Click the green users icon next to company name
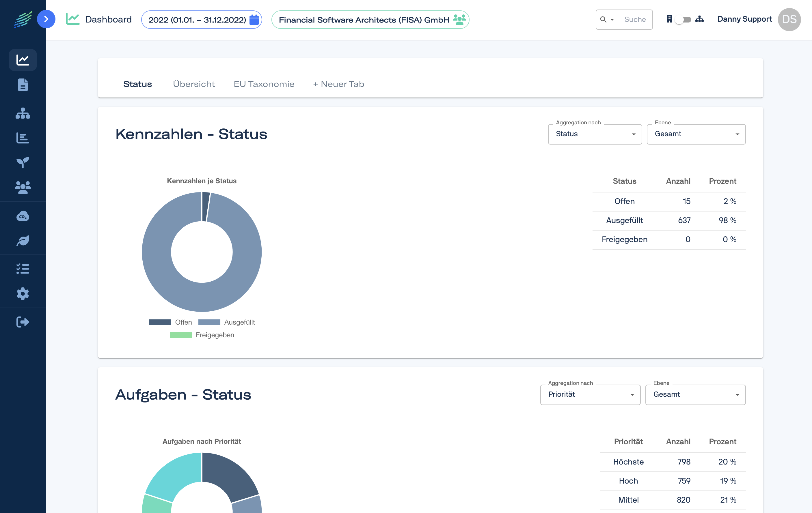 pyautogui.click(x=459, y=19)
